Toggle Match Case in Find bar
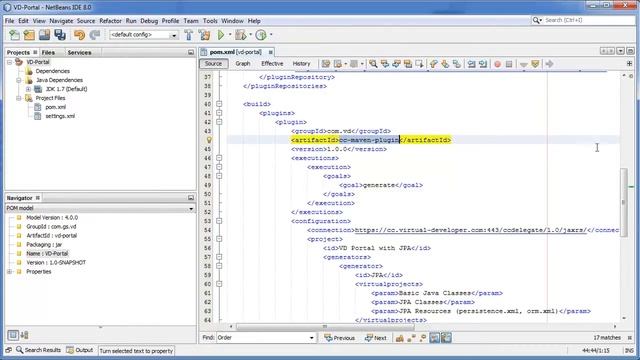The image size is (640, 360). [400, 338]
